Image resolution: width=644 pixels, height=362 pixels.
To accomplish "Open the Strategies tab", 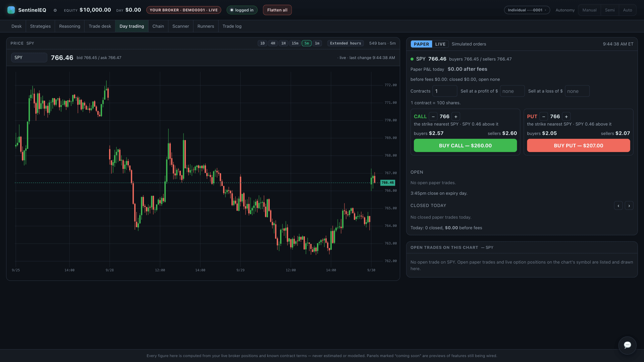I will coord(40,26).
